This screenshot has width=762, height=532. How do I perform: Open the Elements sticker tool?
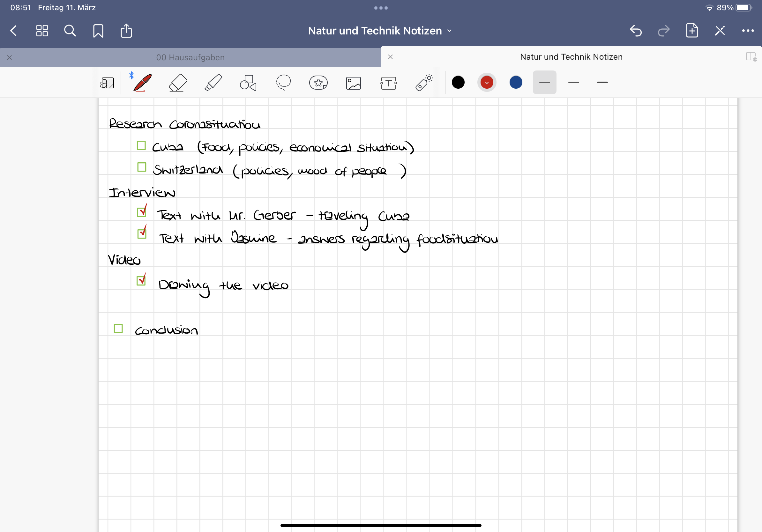tap(318, 83)
